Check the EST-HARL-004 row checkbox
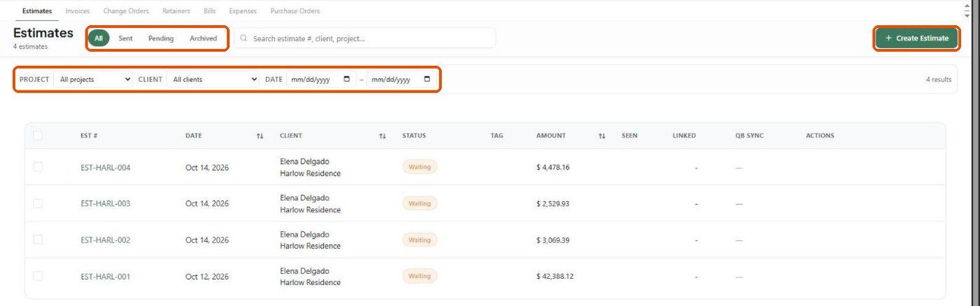The image size is (980, 306). tap(38, 167)
